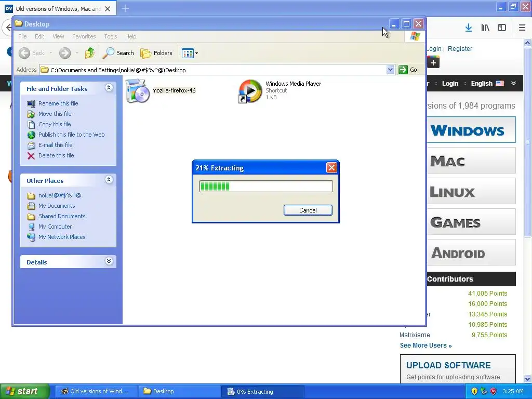
Task: Open Firefox downloads arrow icon
Action: click(x=469, y=28)
